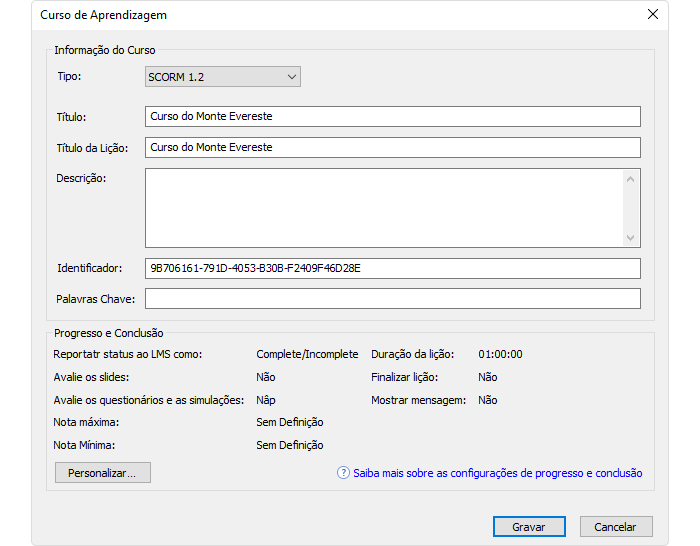Click the Descrição scrollbar up arrow
700x546 pixels.
(630, 179)
